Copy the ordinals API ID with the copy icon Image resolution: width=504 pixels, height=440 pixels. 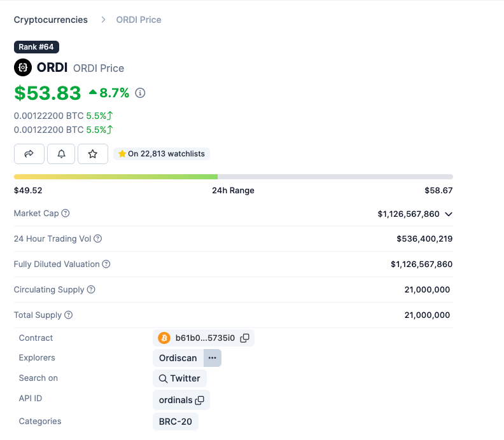[x=200, y=400]
